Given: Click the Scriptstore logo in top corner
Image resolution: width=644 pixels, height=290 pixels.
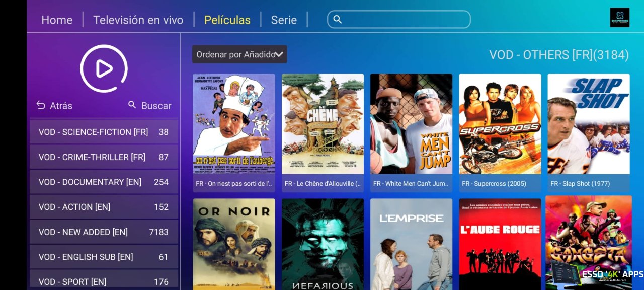Looking at the screenshot, I should 619,17.
